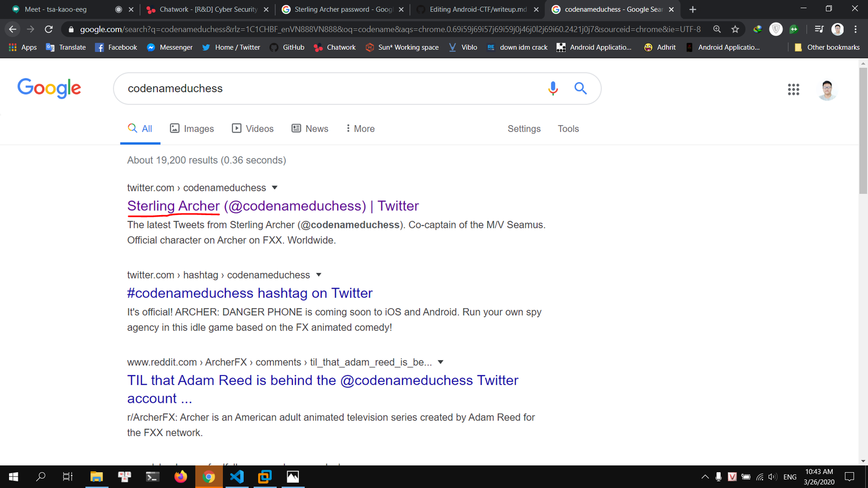The image size is (868, 488).
Task: Open the Chrome zoom magnifier icon
Action: pyautogui.click(x=717, y=29)
